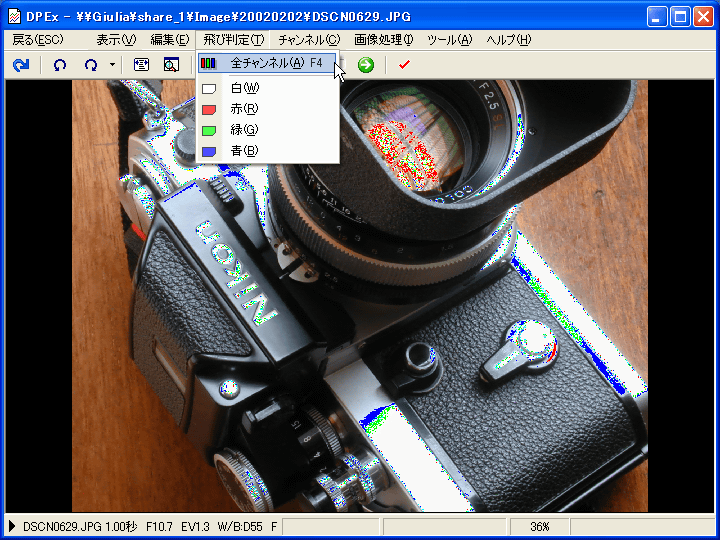Click the red checkmark toolbar icon
Image resolution: width=720 pixels, height=540 pixels.
[404, 65]
